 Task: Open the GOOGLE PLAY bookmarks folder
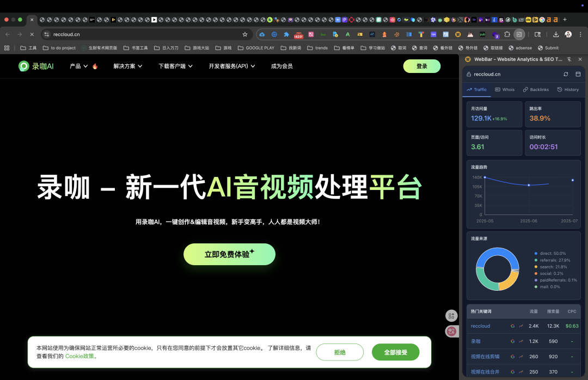coord(256,48)
